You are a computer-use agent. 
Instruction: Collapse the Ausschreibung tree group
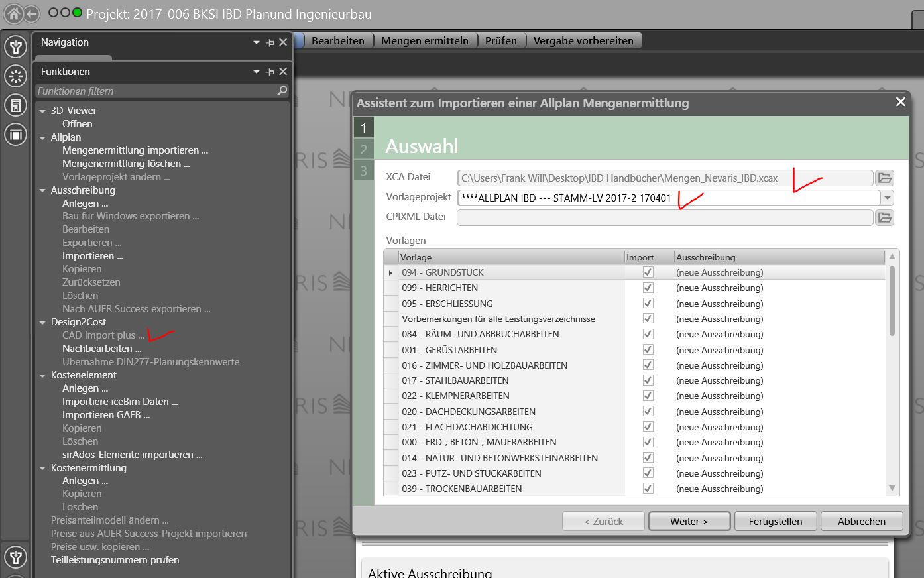pos(42,191)
